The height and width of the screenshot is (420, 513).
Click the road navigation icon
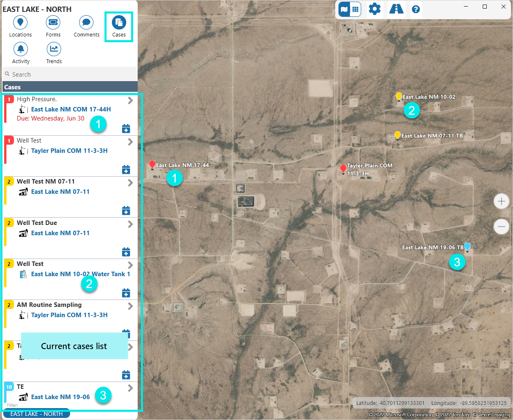coord(396,9)
